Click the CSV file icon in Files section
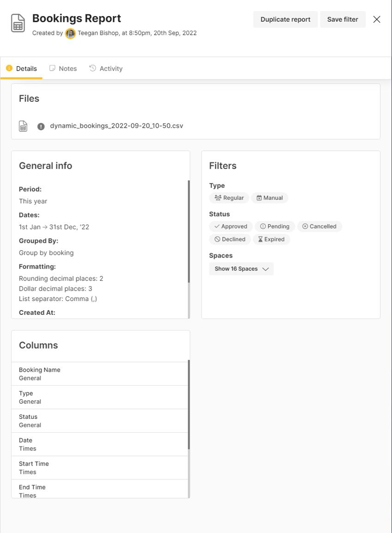 point(23,126)
